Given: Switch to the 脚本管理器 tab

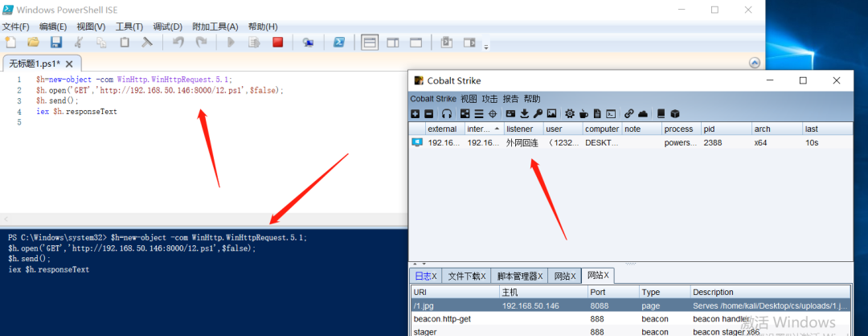Looking at the screenshot, I should (x=519, y=276).
